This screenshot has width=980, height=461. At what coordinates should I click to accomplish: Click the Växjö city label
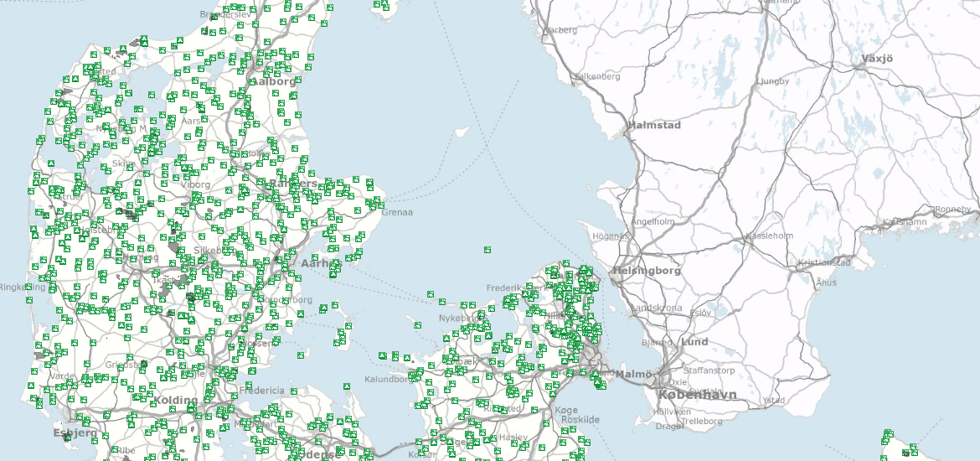[877, 60]
